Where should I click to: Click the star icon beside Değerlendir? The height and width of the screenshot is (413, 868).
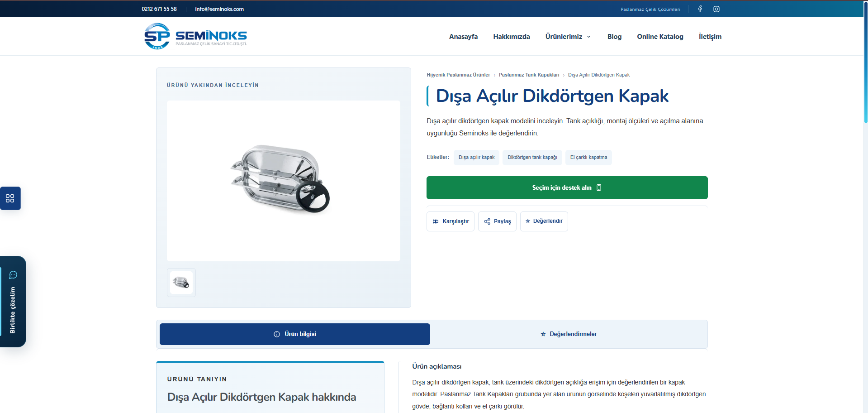[528, 221]
